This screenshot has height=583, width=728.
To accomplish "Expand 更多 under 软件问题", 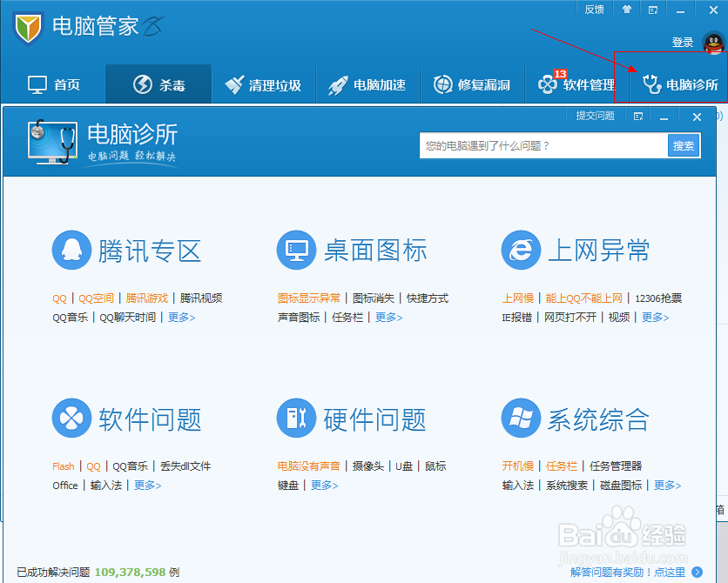I will point(148,486).
